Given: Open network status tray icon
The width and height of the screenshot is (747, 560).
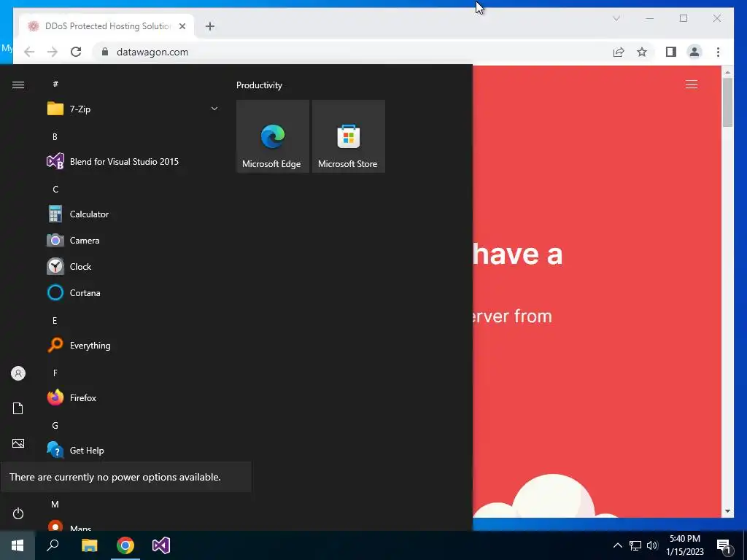Looking at the screenshot, I should tap(635, 545).
